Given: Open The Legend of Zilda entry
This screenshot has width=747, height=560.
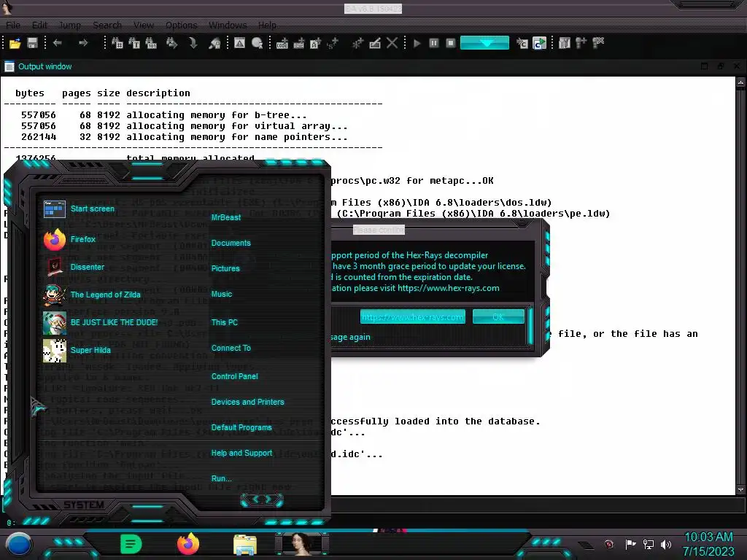Looking at the screenshot, I should tap(93, 295).
